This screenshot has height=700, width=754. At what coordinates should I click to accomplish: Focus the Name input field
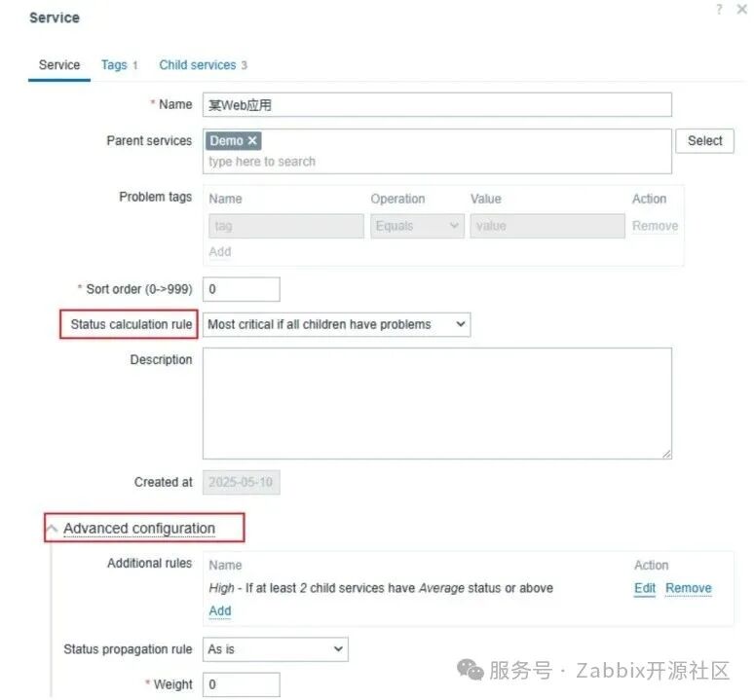[x=437, y=105]
